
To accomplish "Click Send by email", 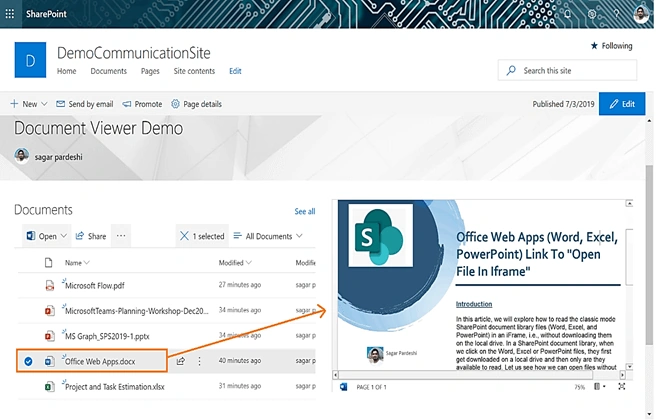I will pos(85,104).
